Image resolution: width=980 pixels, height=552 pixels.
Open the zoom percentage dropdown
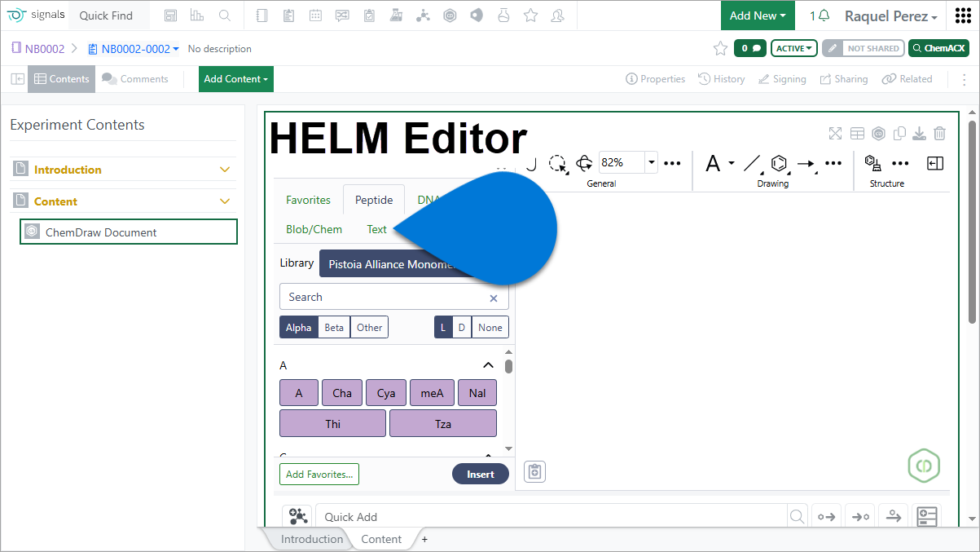pyautogui.click(x=651, y=163)
